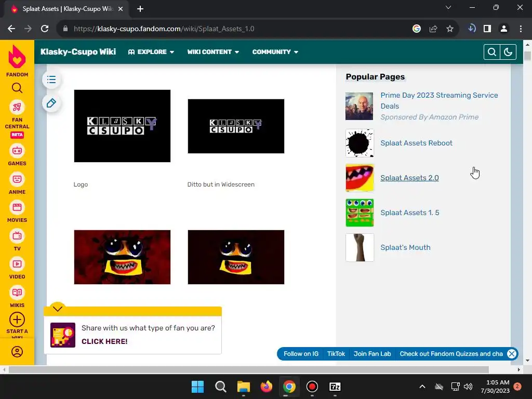Open the Wikis book icon
532x399 pixels.
pyautogui.click(x=17, y=292)
